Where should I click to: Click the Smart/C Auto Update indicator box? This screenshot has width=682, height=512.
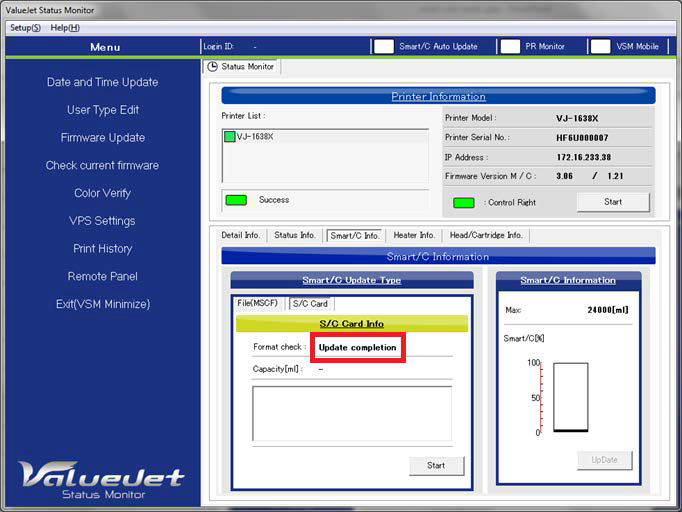(383, 46)
